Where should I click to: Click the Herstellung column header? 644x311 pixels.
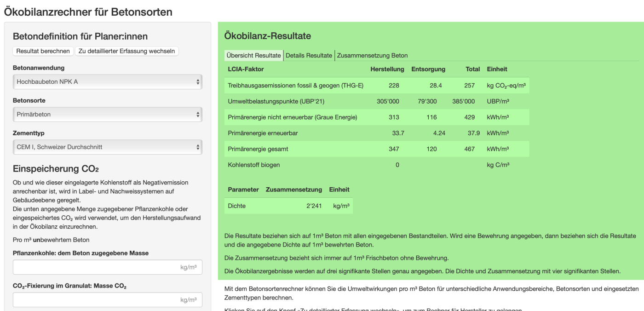point(387,69)
